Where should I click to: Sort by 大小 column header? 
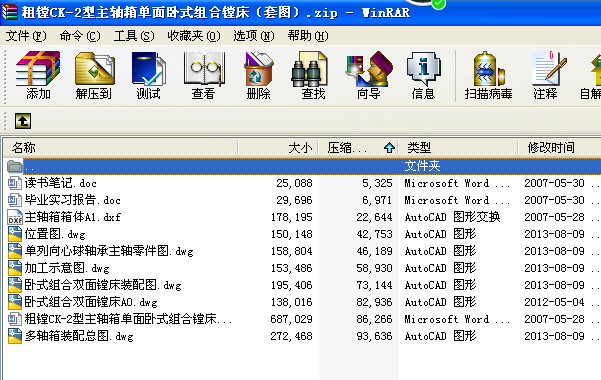pyautogui.click(x=278, y=148)
